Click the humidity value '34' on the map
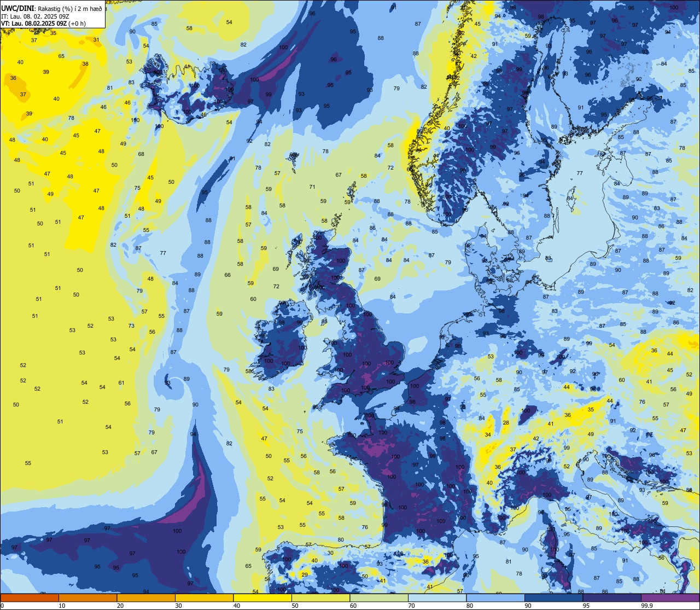The height and width of the screenshot is (610, 700). (487, 435)
